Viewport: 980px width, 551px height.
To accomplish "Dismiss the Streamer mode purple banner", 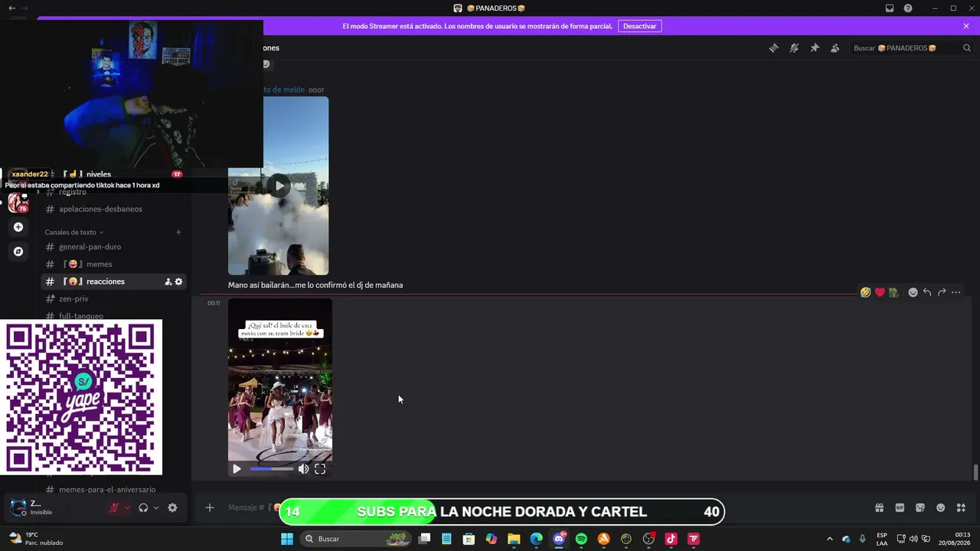I will (966, 26).
